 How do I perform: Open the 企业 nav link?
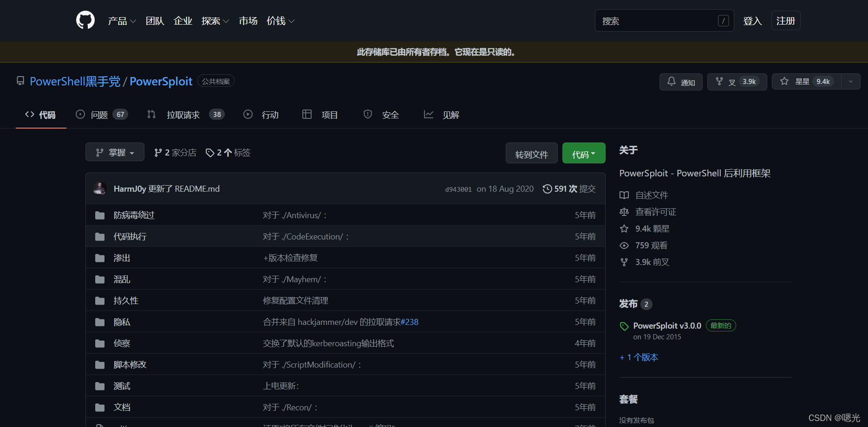pyautogui.click(x=183, y=21)
